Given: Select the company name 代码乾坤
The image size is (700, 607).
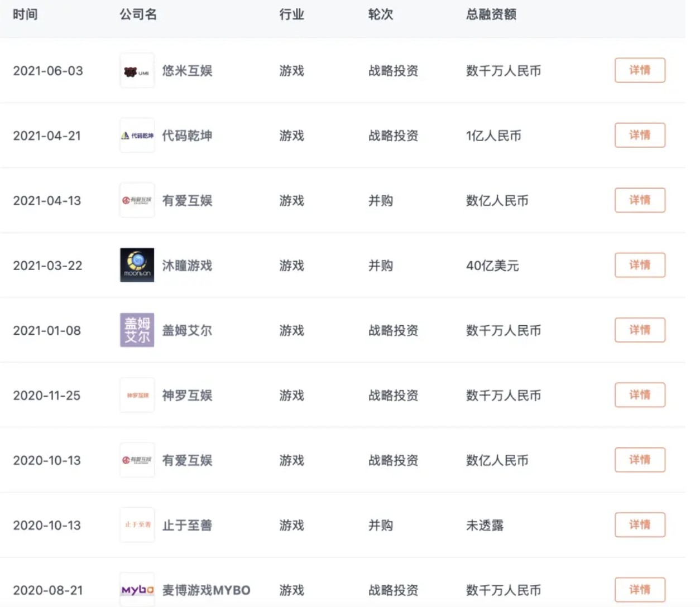Looking at the screenshot, I should click(187, 136).
